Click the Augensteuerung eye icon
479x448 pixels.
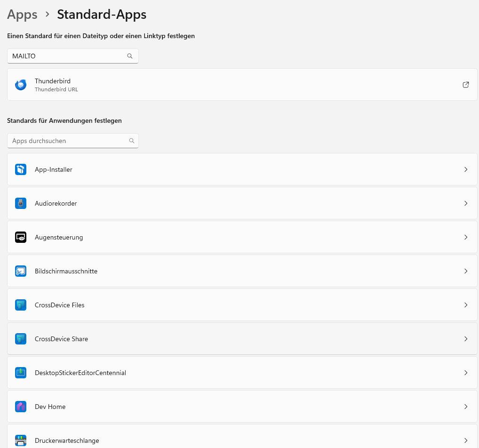[x=21, y=237]
